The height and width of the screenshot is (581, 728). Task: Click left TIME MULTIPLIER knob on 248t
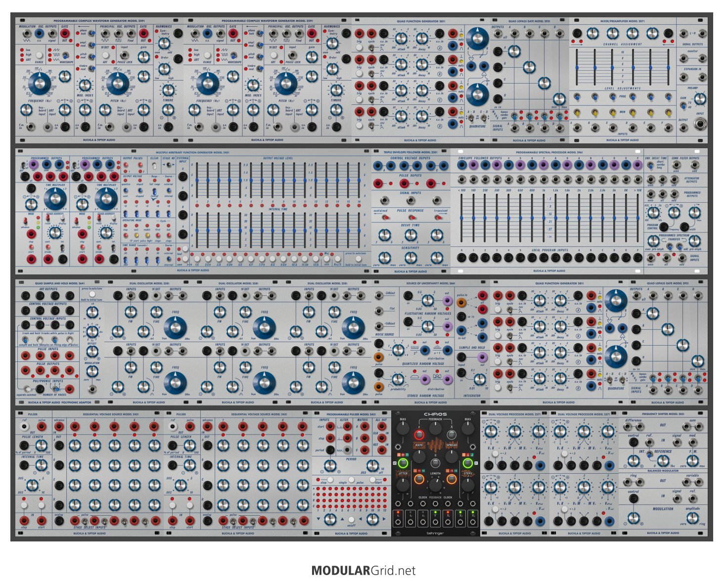pyautogui.click(x=55, y=198)
